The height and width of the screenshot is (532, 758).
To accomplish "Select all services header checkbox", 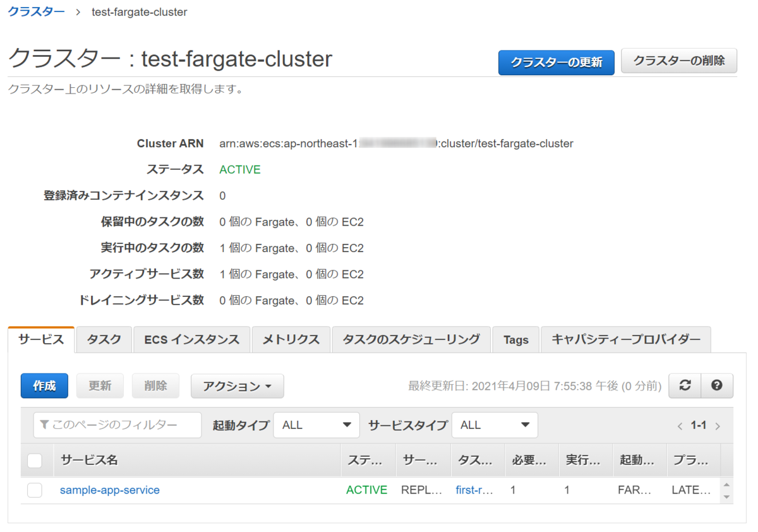I will [x=35, y=461].
